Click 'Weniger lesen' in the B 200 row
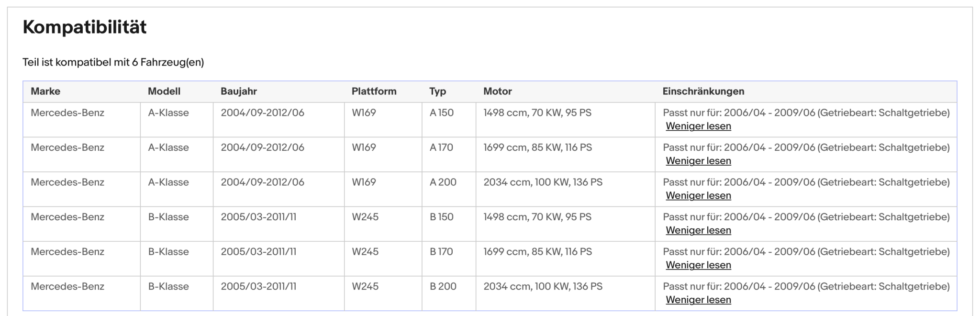 (698, 300)
